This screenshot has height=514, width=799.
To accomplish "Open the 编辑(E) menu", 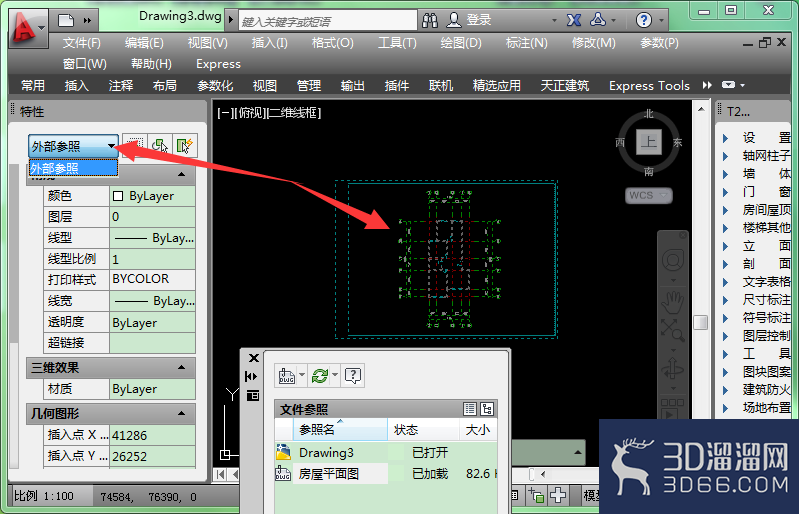I will pyautogui.click(x=144, y=43).
